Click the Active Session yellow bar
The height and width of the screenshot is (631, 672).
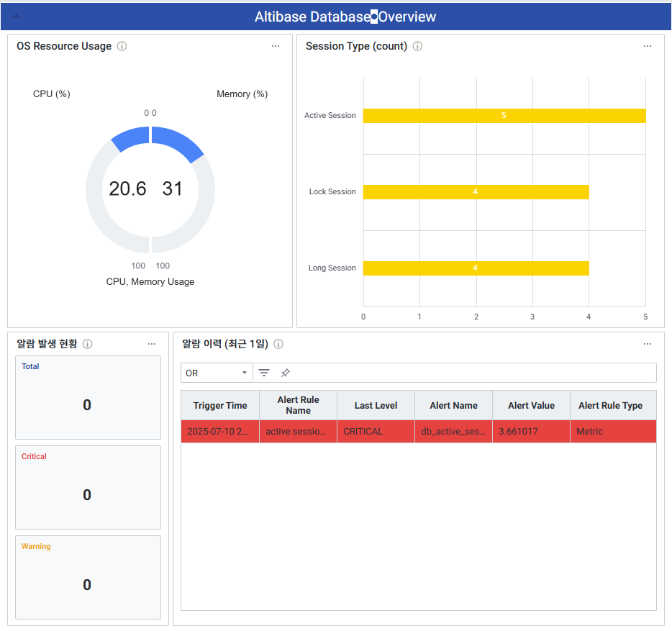point(504,116)
